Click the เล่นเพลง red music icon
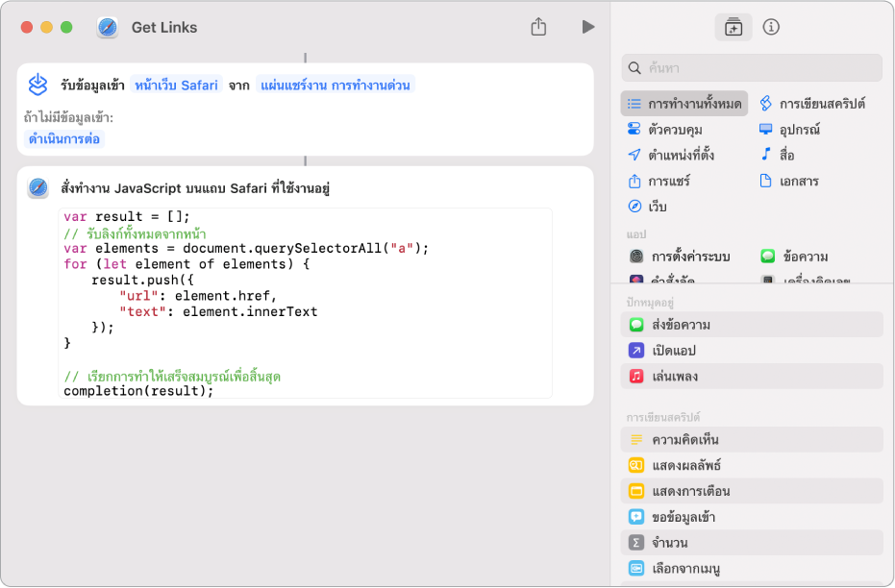 point(636,377)
